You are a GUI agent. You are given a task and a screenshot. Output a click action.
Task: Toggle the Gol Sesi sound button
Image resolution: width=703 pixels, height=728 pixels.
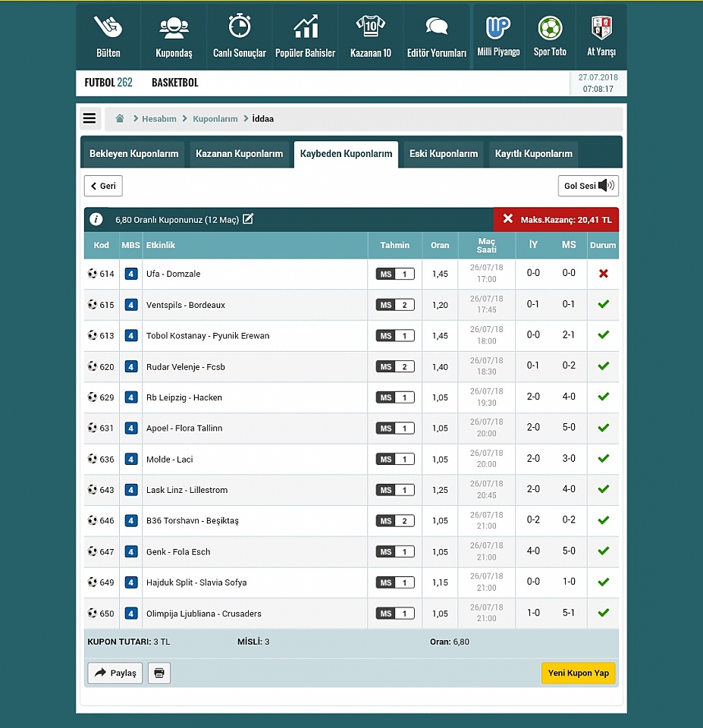coord(588,186)
